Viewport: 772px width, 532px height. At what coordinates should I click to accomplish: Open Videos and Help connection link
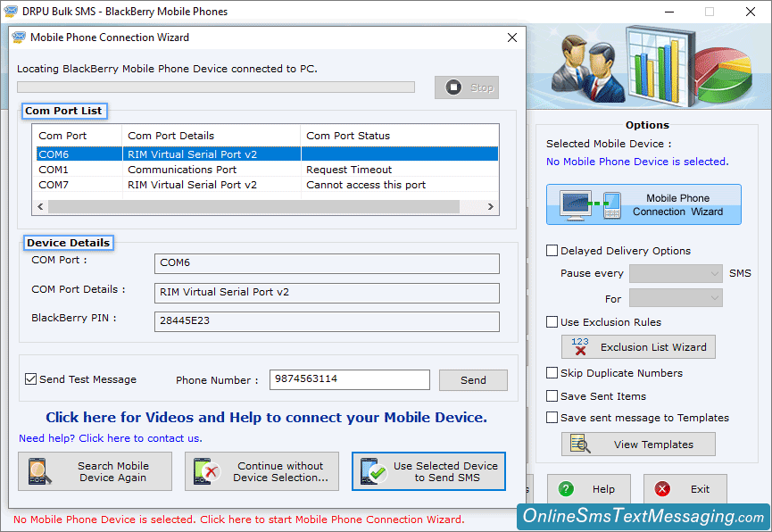pos(266,417)
